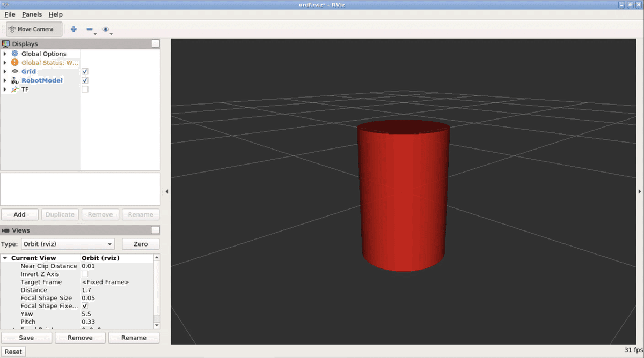This screenshot has width=644, height=358.
Task: Click the 31 fps status text
Action: (633, 350)
